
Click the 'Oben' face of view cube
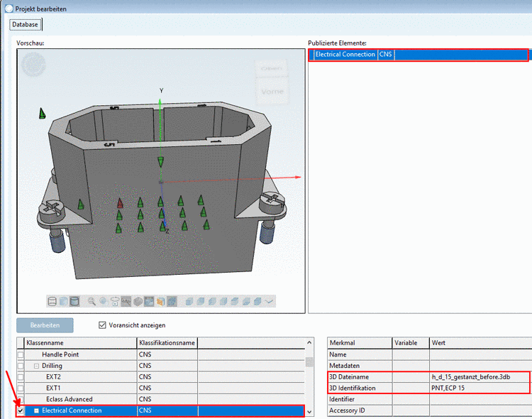272,69
